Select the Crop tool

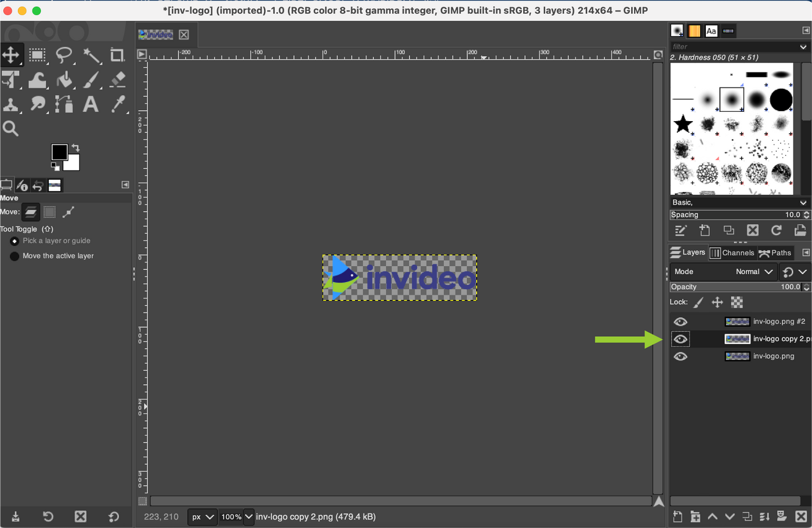(117, 55)
